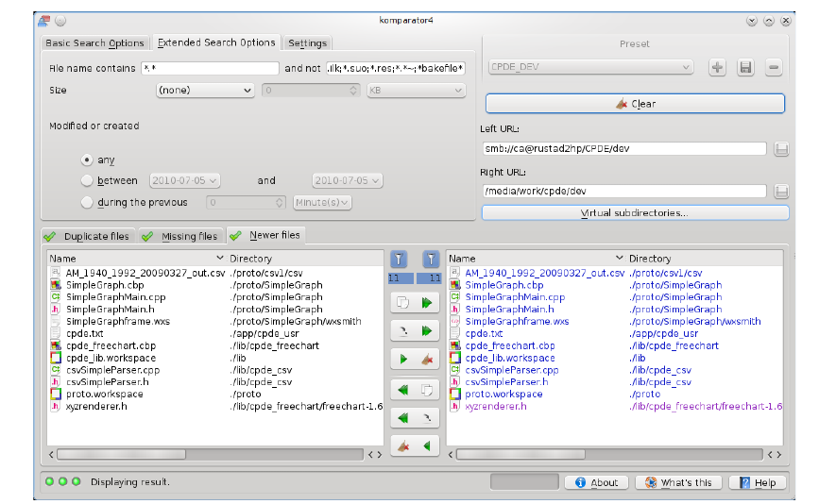The width and height of the screenshot is (819, 504).
Task: Open the Duplicate files tab
Action: click(89, 236)
